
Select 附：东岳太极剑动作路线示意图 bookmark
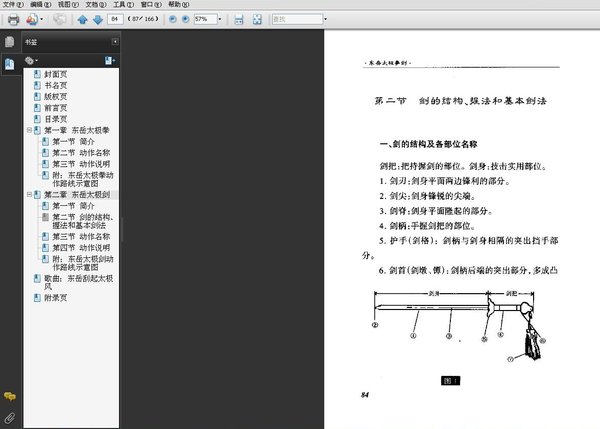83,263
